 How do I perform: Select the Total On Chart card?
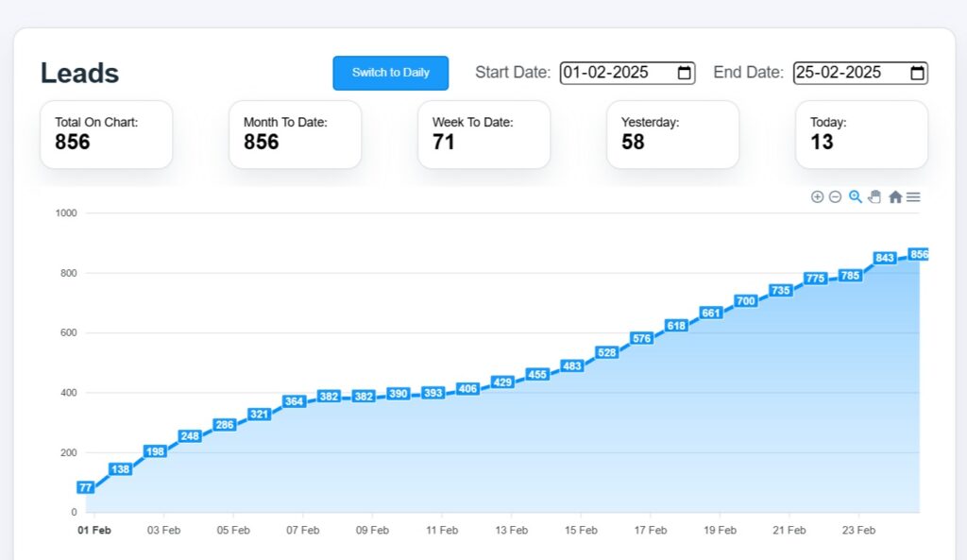[106, 134]
